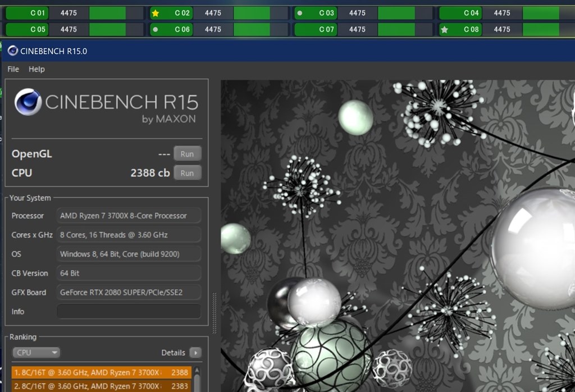This screenshot has width=575, height=392.
Task: Click the OpenGL score placeholder dashes
Action: coord(164,154)
